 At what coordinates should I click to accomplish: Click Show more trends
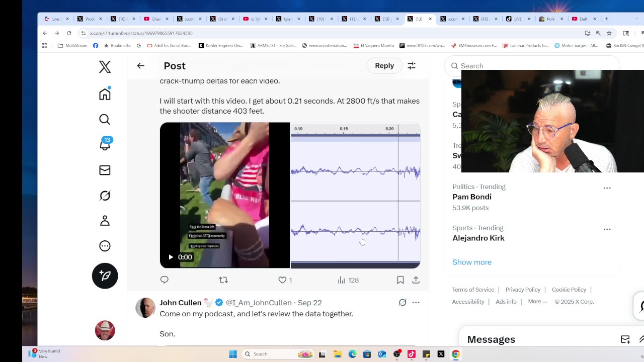472,262
